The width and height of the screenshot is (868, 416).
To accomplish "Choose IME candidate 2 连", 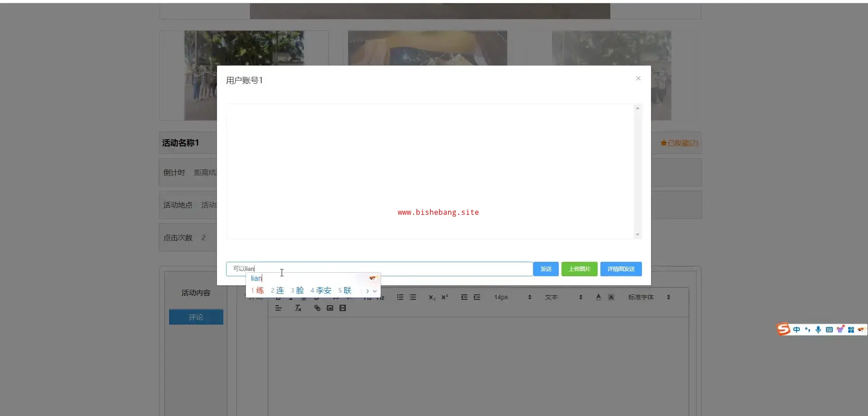I will (277, 290).
